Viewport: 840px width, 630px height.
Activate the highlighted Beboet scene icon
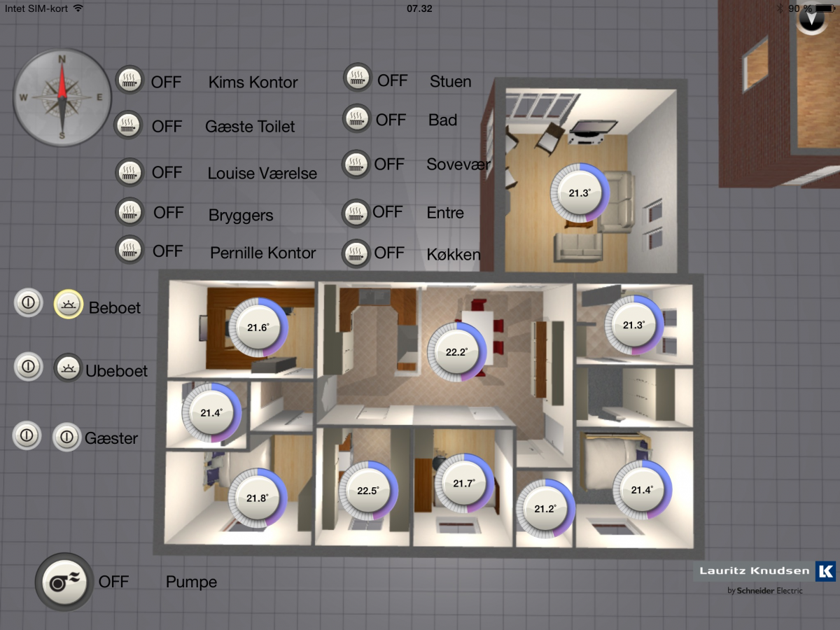click(x=68, y=304)
